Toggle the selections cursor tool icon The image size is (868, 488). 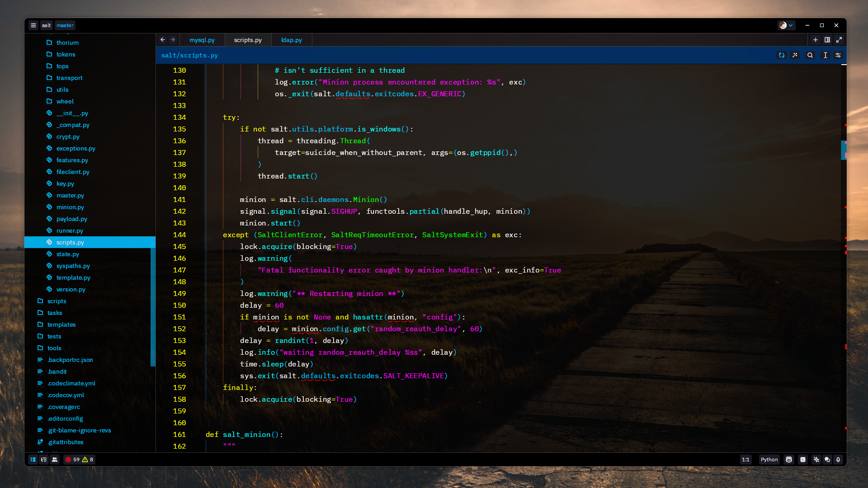tap(826, 55)
